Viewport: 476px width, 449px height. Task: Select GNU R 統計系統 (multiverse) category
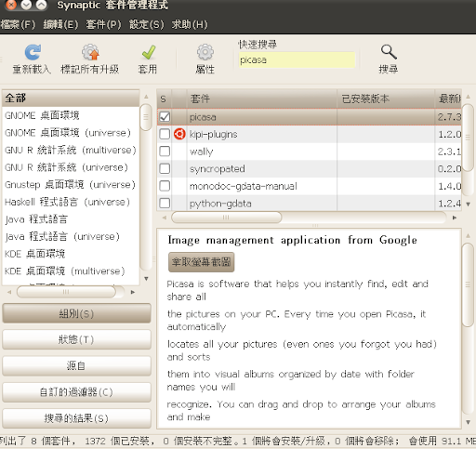(71, 151)
